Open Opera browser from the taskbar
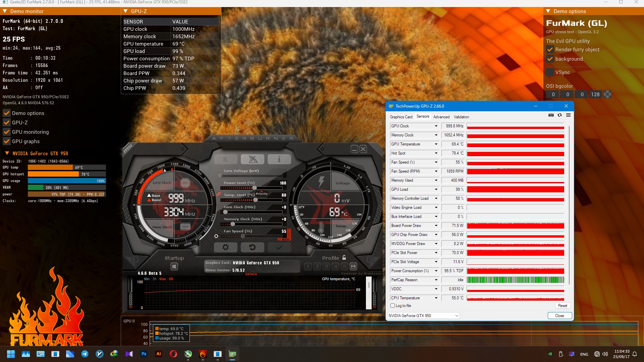Screen dimensions: 644x362 173,354
